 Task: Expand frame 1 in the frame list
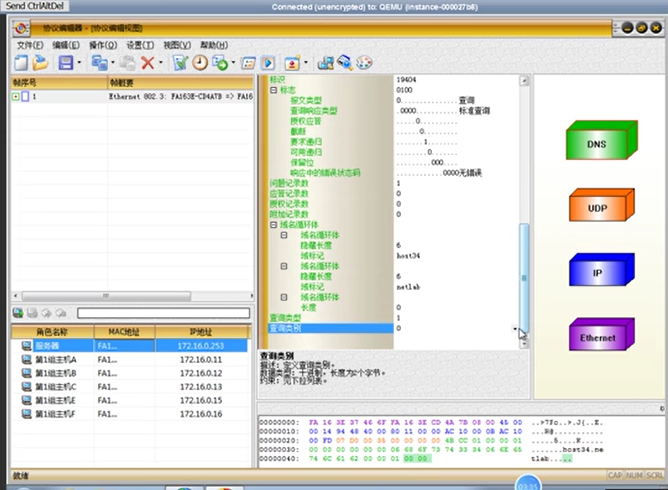pos(16,97)
